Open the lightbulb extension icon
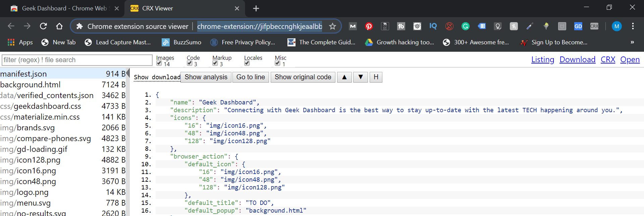 coord(497,26)
